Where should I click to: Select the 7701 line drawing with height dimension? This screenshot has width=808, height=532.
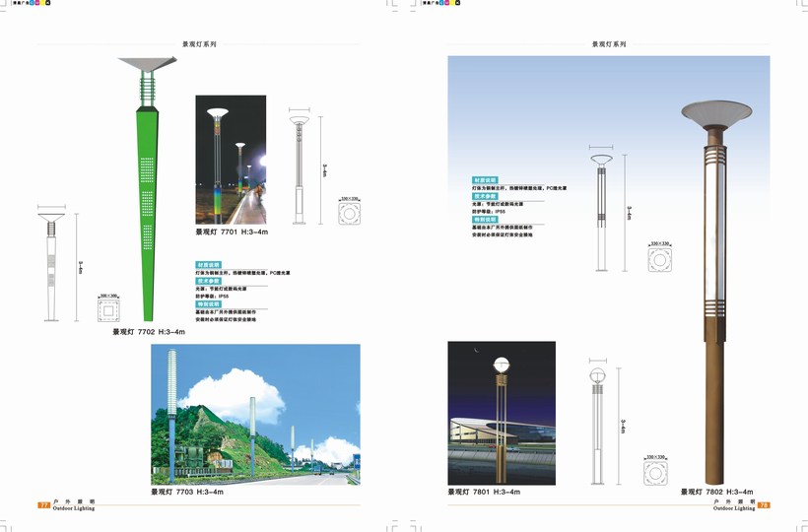300,169
